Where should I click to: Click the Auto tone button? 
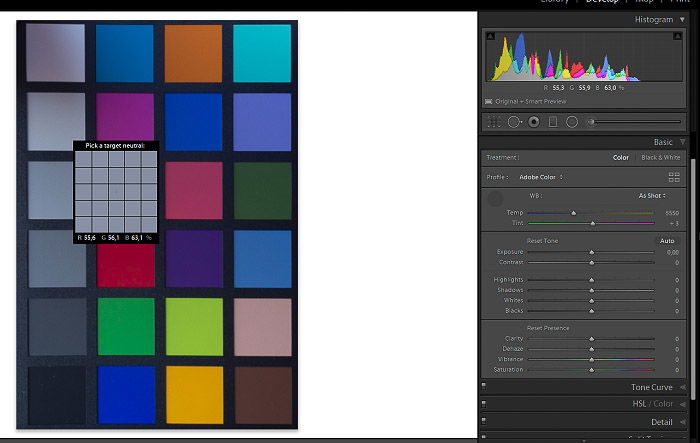pos(667,241)
